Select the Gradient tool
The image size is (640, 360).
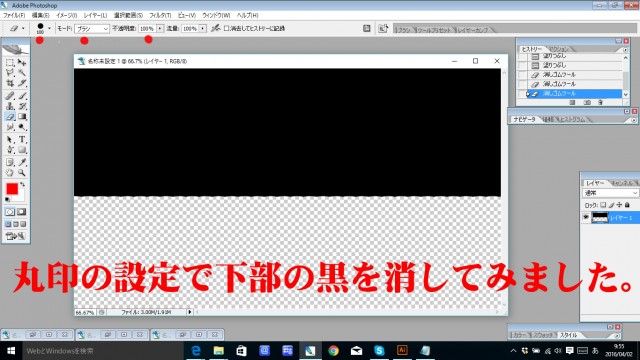coord(22,117)
